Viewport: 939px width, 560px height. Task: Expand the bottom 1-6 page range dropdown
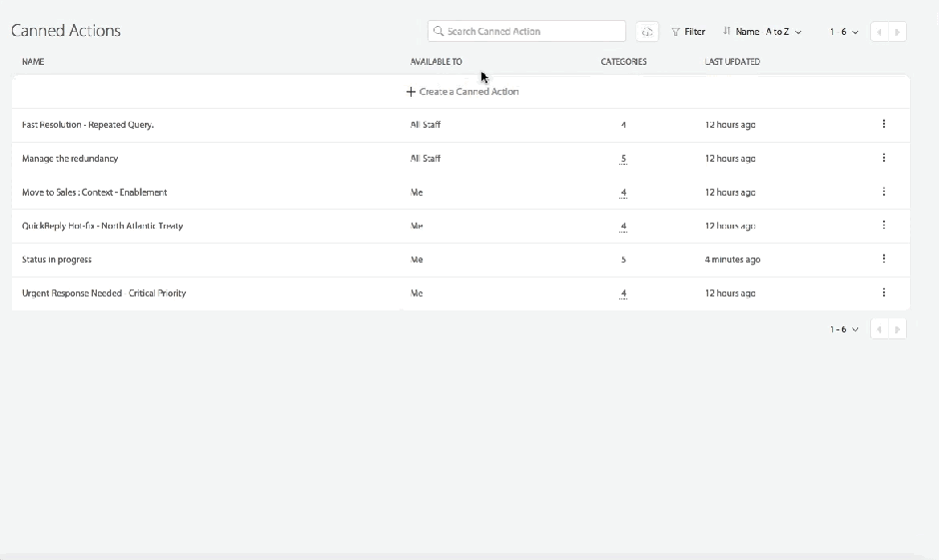(844, 329)
